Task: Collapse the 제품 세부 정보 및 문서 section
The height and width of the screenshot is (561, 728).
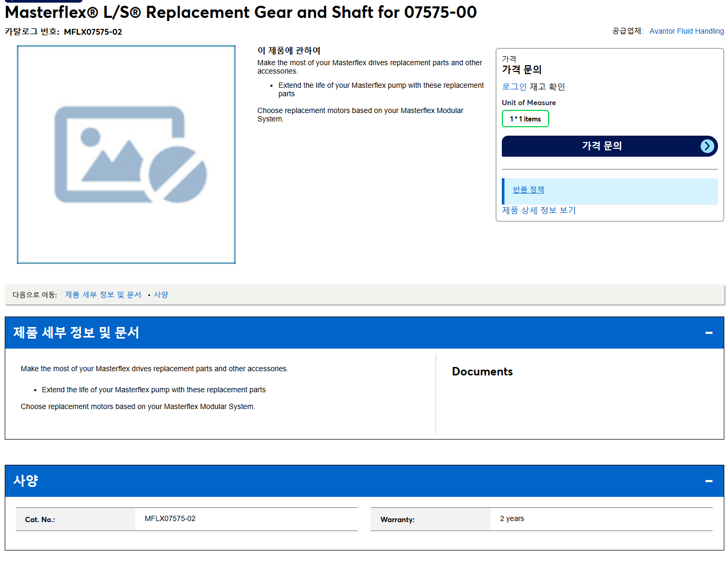Action: (x=709, y=333)
